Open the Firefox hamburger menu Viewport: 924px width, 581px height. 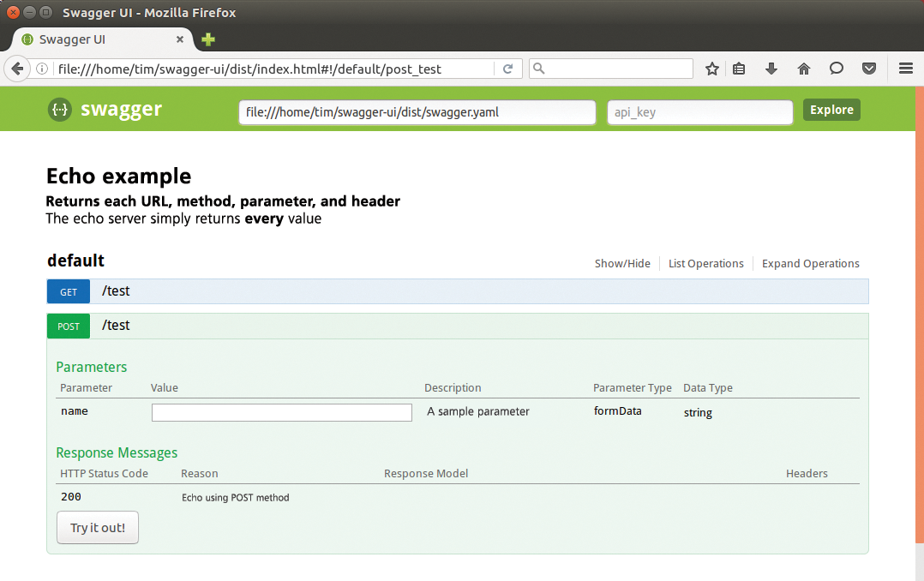906,69
